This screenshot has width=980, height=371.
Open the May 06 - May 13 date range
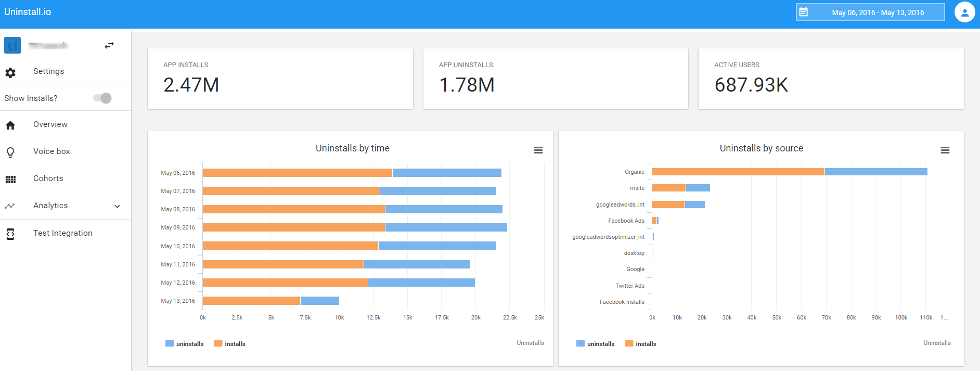coord(878,12)
